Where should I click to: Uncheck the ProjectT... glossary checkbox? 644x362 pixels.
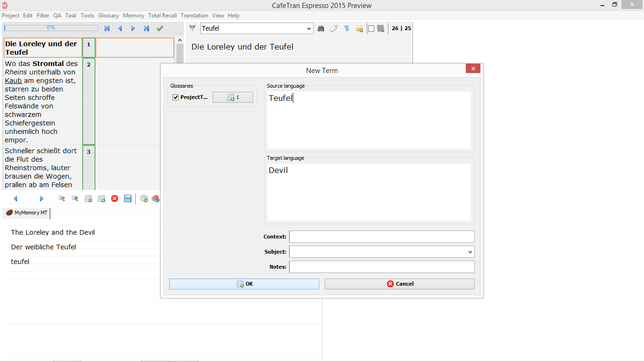point(176,97)
